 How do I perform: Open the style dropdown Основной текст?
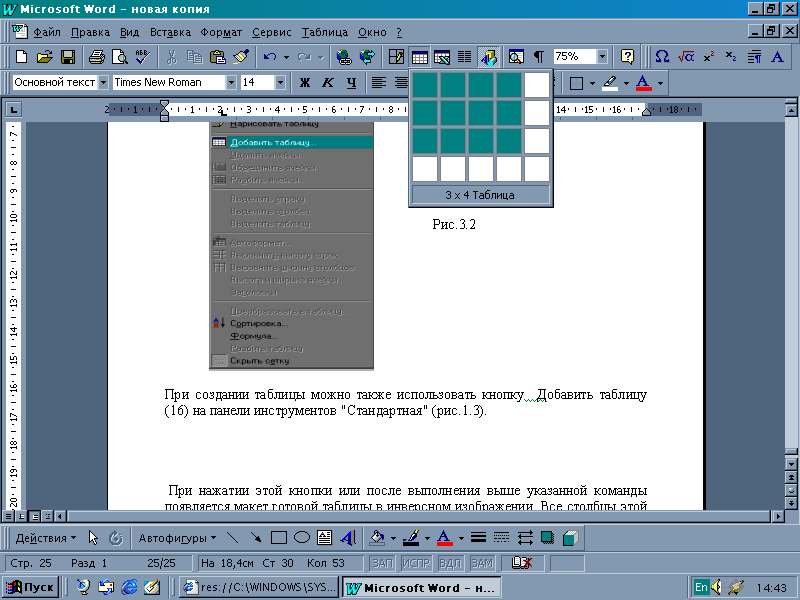(x=104, y=82)
